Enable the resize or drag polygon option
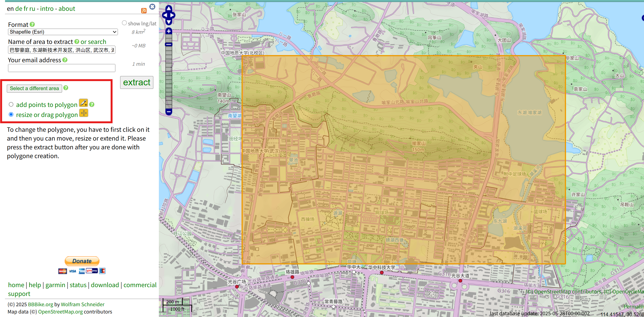Screen dimensions: 644x317 [11, 114]
